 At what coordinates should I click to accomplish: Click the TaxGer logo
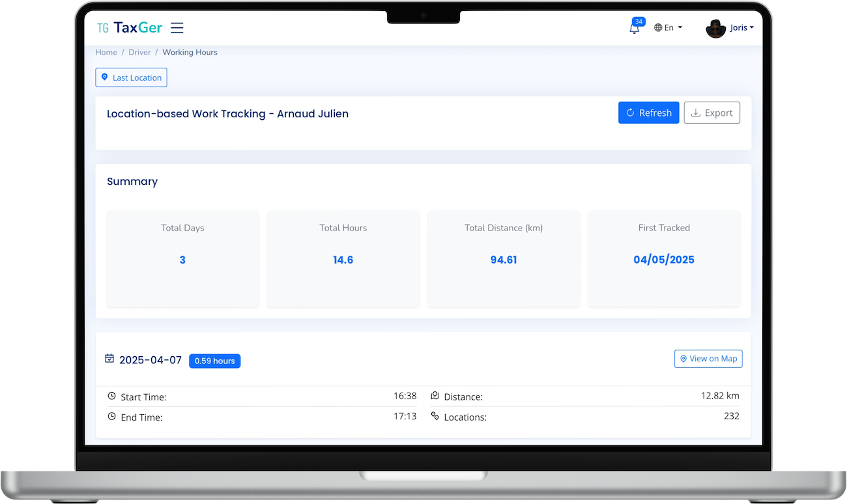coord(129,27)
